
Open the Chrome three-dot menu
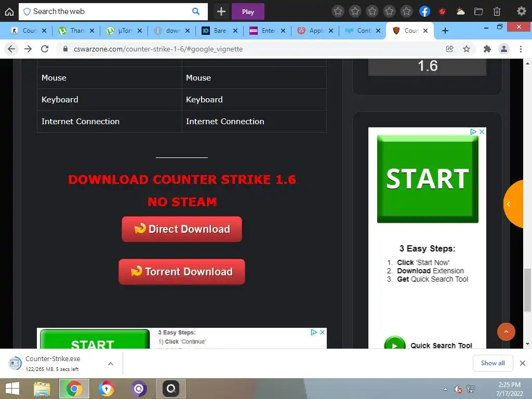coord(521,49)
